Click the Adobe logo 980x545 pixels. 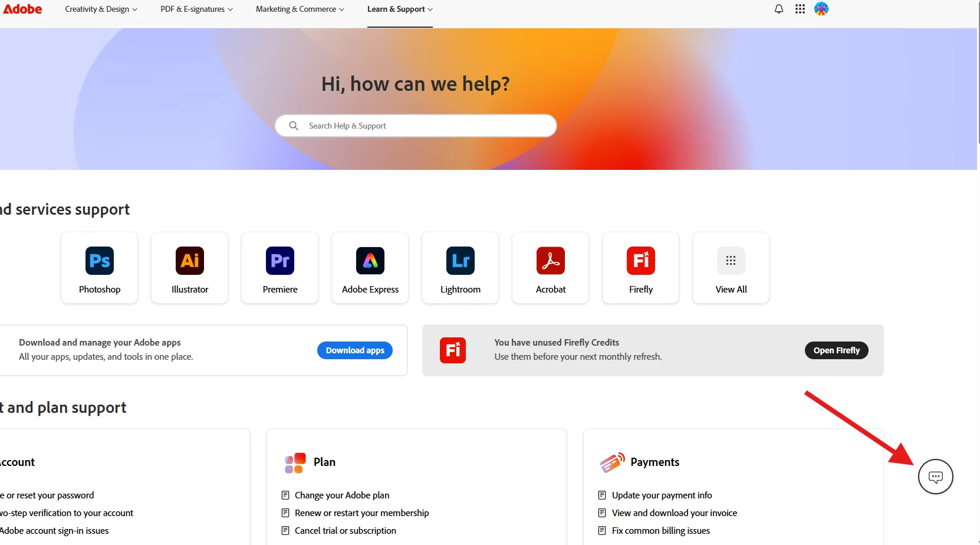22,9
